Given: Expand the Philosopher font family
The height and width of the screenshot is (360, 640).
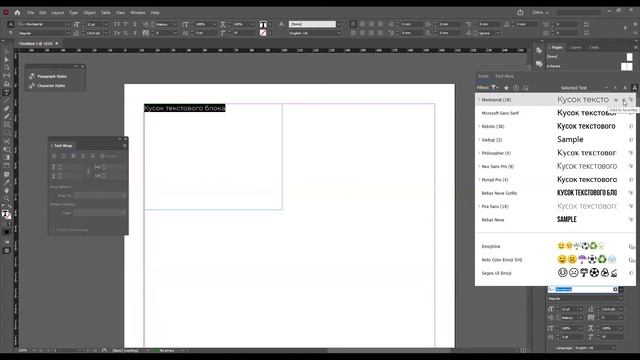Looking at the screenshot, I should point(479,153).
